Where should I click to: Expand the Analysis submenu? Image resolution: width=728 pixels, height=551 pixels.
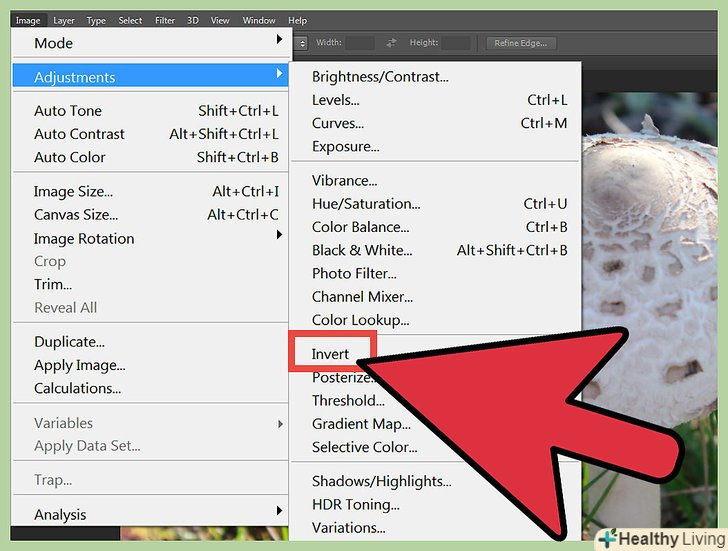[151, 514]
